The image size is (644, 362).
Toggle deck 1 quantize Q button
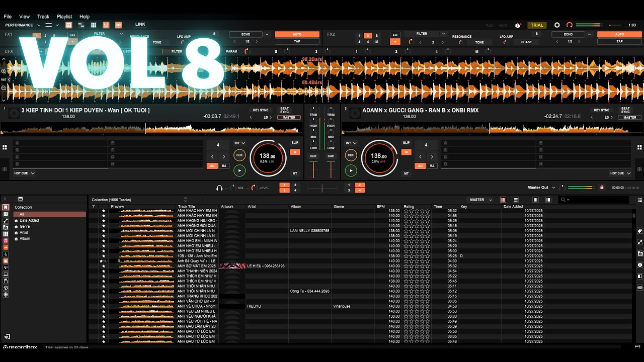point(295,152)
